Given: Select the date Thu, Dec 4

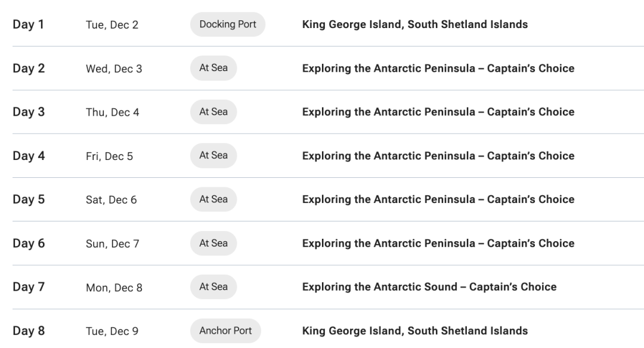Looking at the screenshot, I should [x=113, y=112].
